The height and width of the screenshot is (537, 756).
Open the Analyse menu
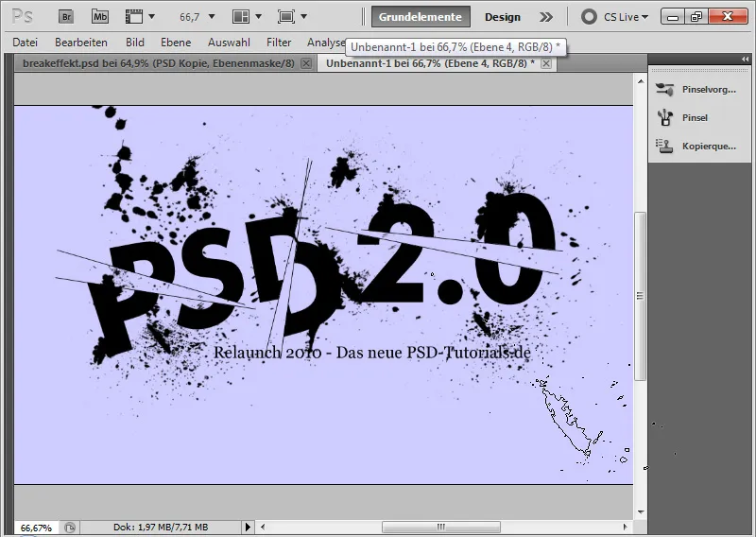326,43
